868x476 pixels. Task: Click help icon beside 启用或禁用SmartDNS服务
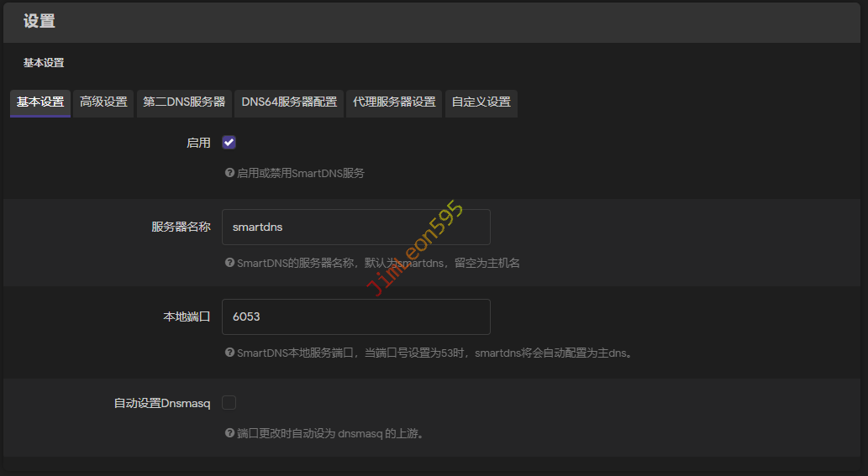coord(229,173)
